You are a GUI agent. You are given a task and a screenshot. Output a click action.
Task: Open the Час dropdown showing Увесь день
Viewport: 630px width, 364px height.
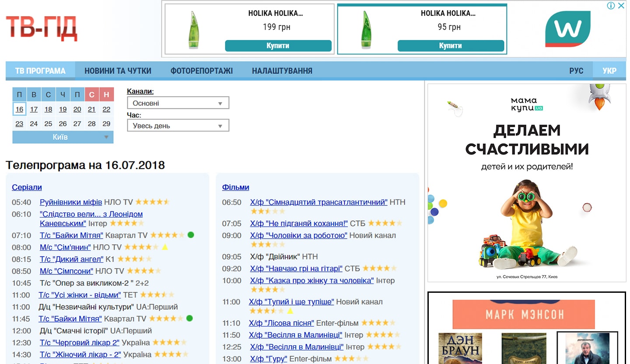tap(178, 126)
